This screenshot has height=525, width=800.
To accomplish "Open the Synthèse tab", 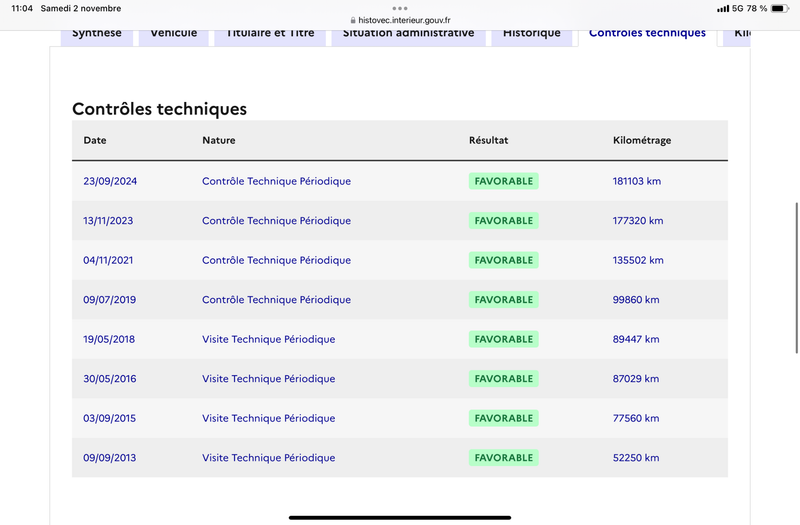I will click(x=97, y=37).
